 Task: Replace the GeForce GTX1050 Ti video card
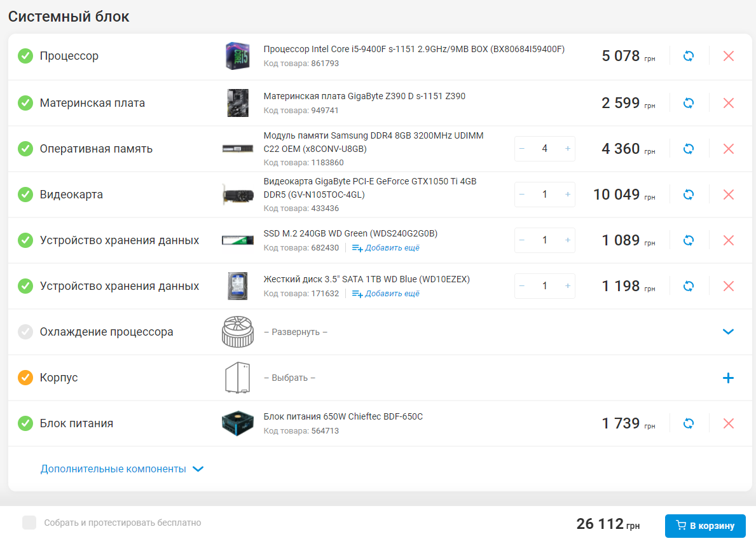(x=689, y=195)
